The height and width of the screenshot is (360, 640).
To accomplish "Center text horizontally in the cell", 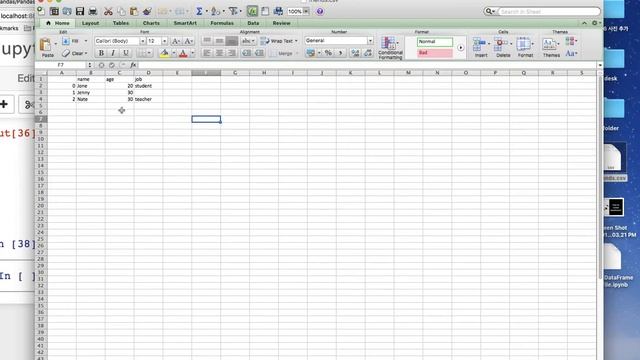I will coord(220,53).
